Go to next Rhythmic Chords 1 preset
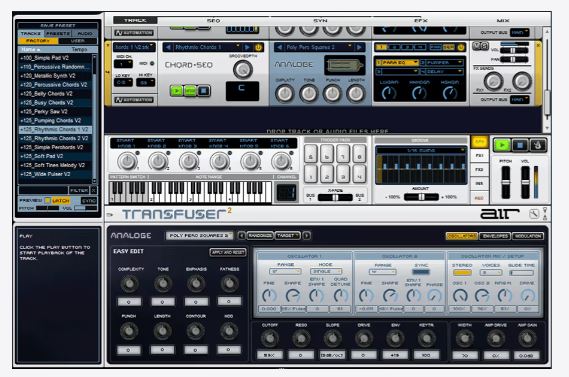 247,47
